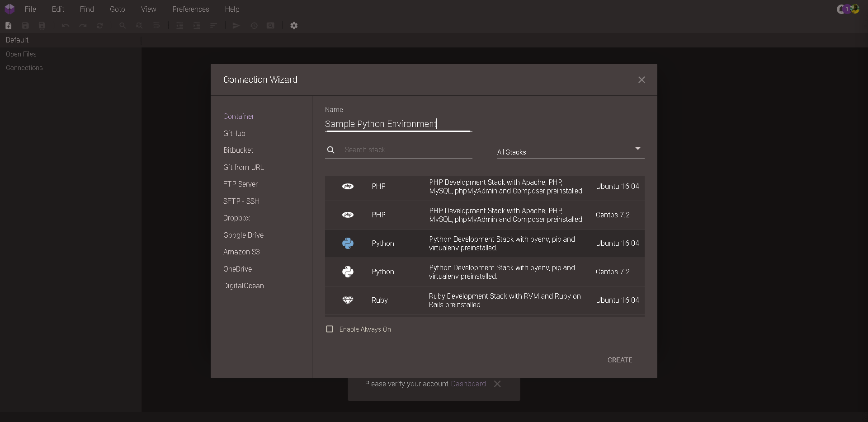The image size is (868, 422).
Task: Click the Save All icon
Action: 42,26
